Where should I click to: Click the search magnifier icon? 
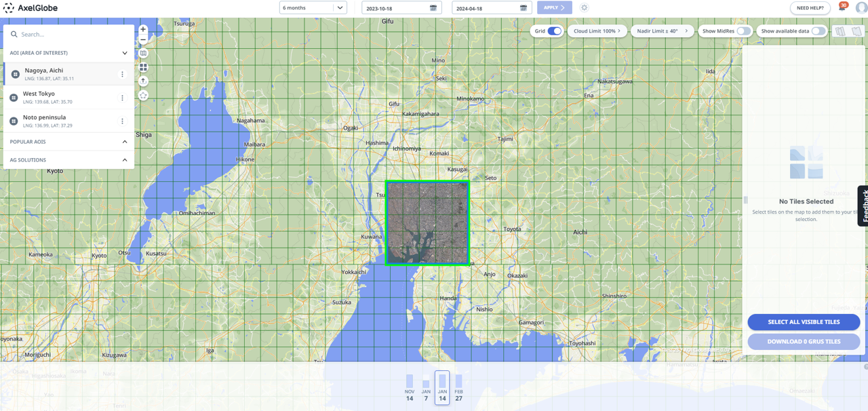(14, 34)
